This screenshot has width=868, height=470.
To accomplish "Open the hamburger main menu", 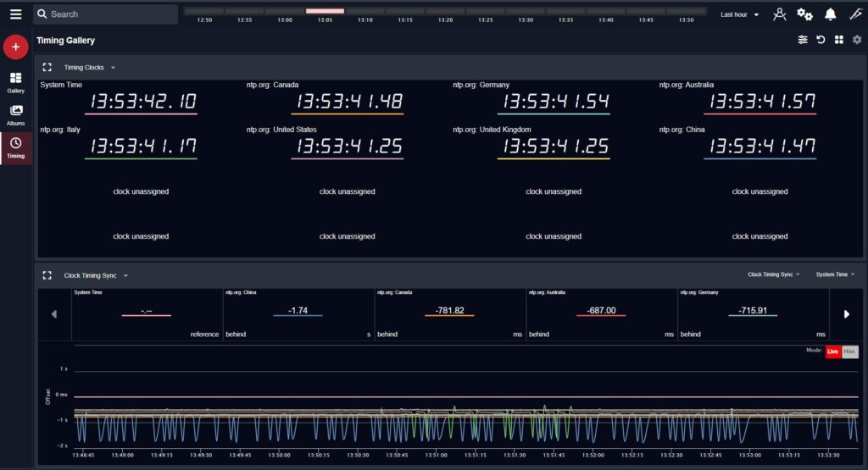I will coord(15,14).
